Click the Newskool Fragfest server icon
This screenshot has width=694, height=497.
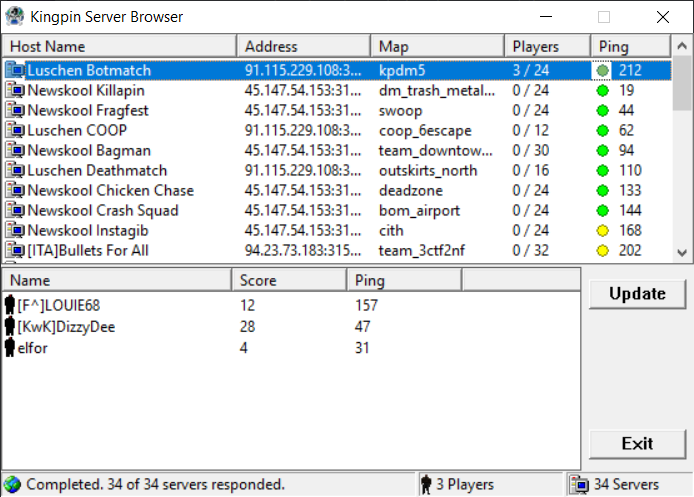[15, 110]
